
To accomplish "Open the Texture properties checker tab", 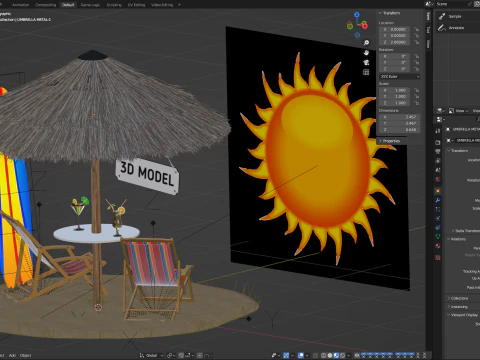I will [438, 257].
